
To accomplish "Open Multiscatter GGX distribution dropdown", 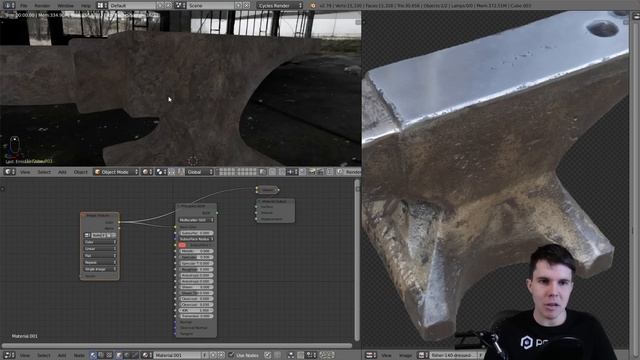I will click(196, 220).
